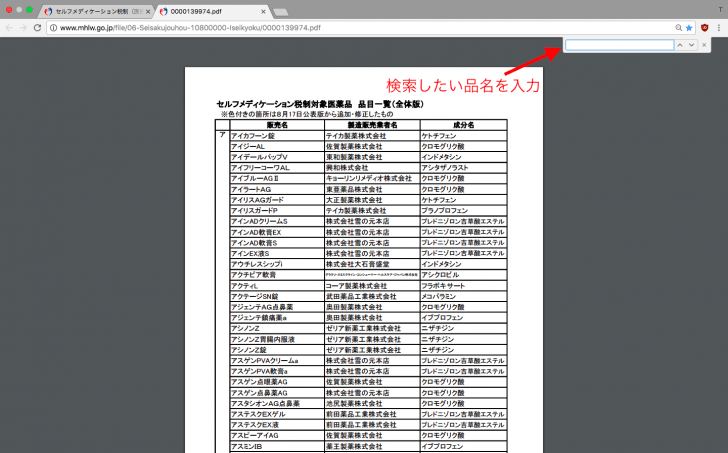Image resolution: width=728 pixels, height=453 pixels.
Task: Click maker 大正製薬株式会社
Action: pyautogui.click(x=354, y=200)
